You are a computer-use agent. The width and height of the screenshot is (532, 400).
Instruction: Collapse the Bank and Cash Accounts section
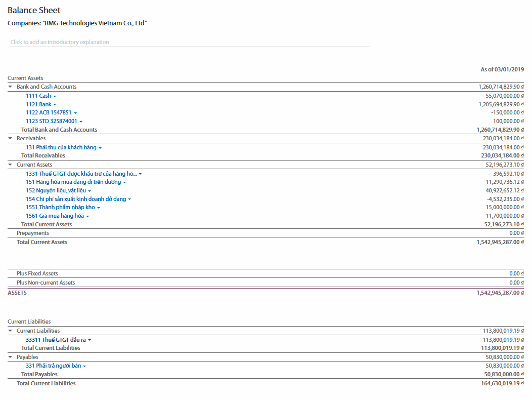click(x=10, y=87)
